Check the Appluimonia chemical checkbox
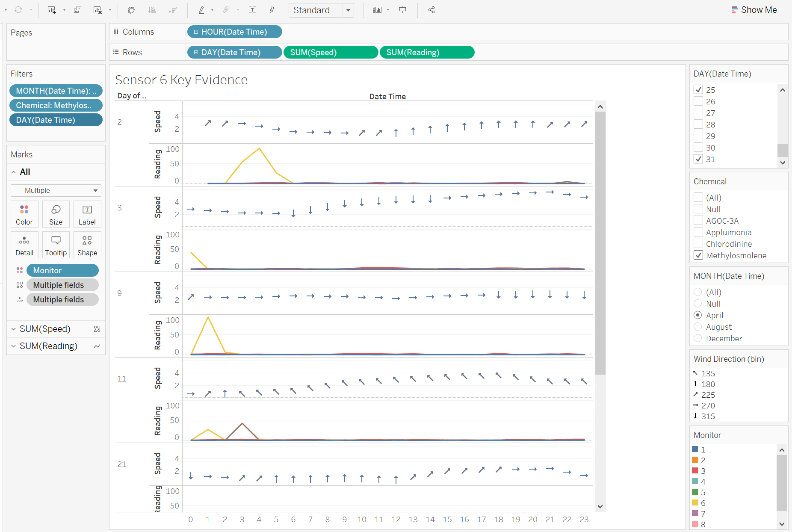 pyautogui.click(x=698, y=232)
